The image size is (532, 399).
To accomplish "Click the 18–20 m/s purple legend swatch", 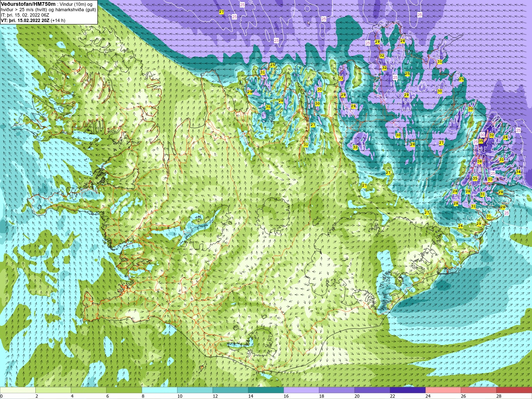I will tap(337, 390).
